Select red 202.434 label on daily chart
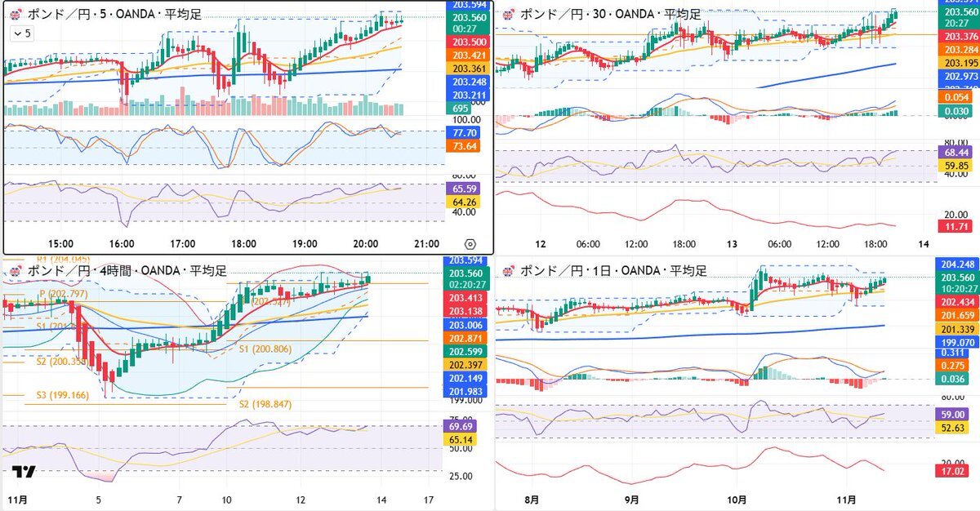Image resolution: width=980 pixels, height=511 pixels. click(959, 302)
